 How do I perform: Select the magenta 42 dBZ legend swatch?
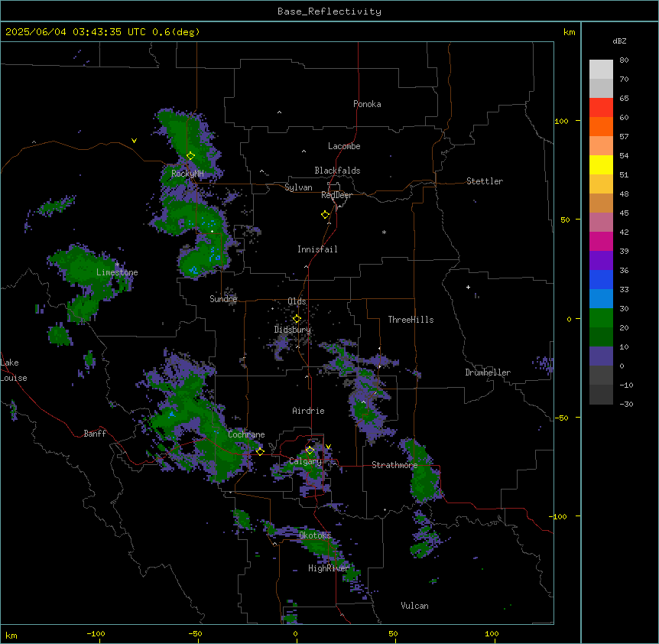point(601,241)
